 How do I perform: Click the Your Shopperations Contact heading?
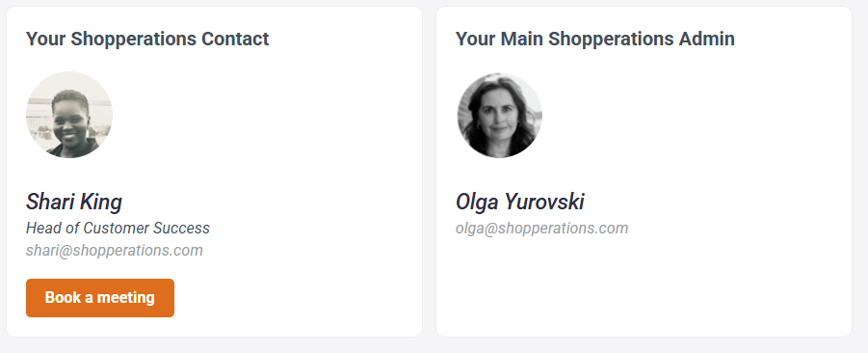point(147,39)
